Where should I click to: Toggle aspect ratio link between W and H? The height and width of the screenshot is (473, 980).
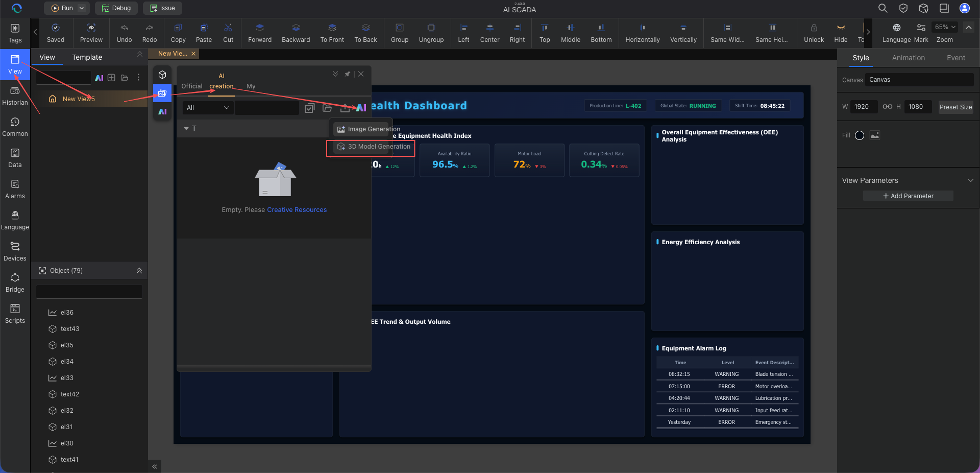[888, 107]
